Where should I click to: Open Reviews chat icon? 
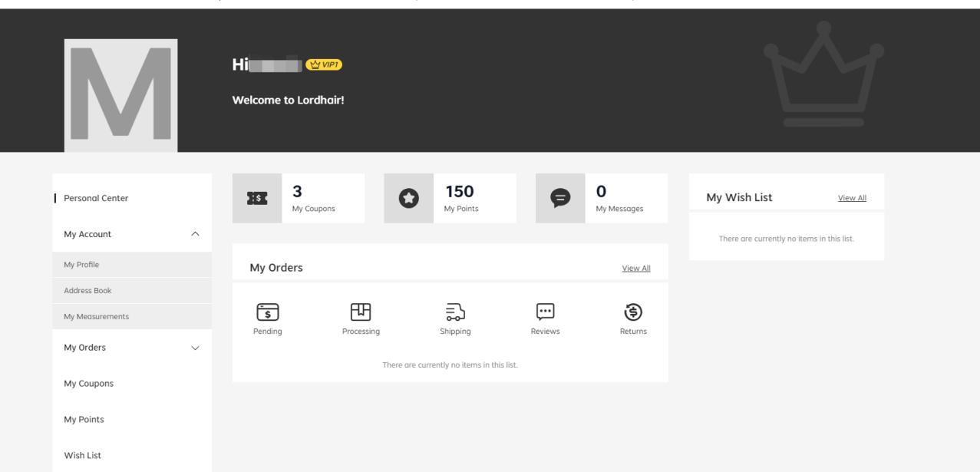545,312
